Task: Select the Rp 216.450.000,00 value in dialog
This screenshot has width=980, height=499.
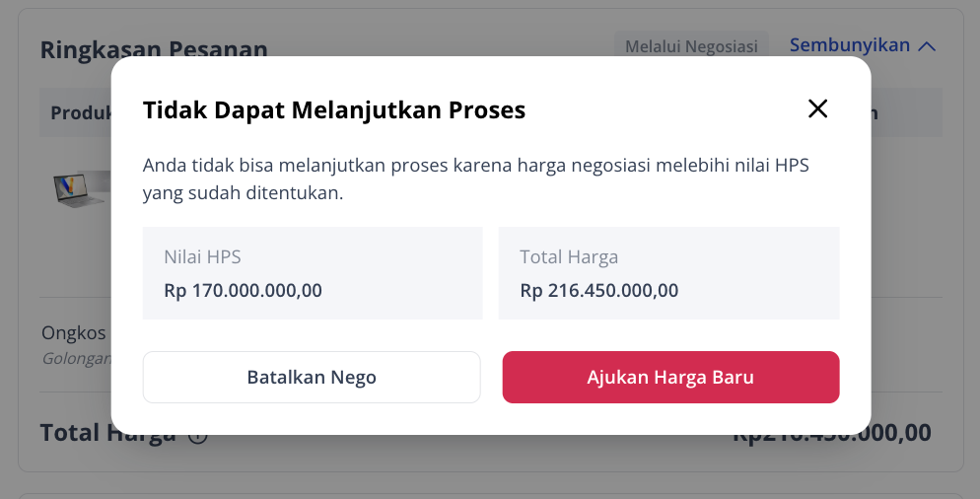Action: pyautogui.click(x=599, y=291)
